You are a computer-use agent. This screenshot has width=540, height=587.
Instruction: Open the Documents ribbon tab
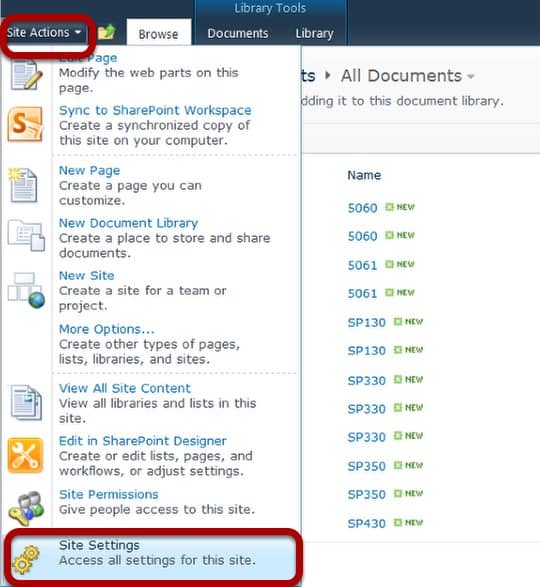(x=238, y=34)
